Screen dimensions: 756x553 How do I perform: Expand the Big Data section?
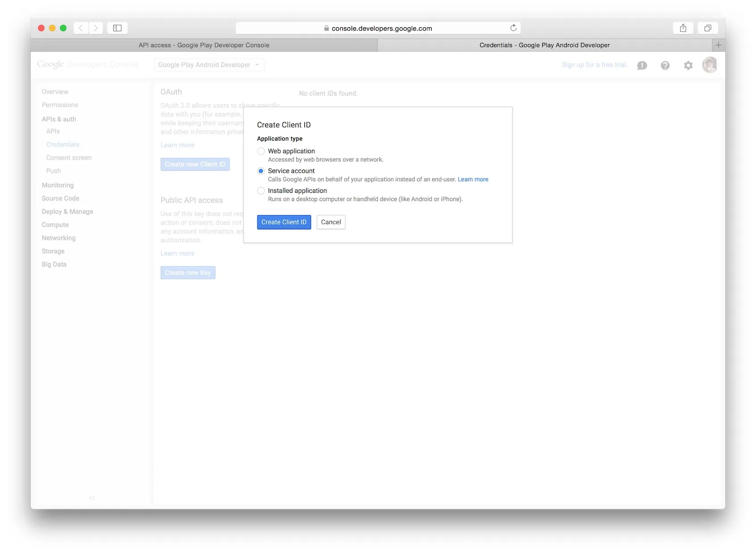54,264
